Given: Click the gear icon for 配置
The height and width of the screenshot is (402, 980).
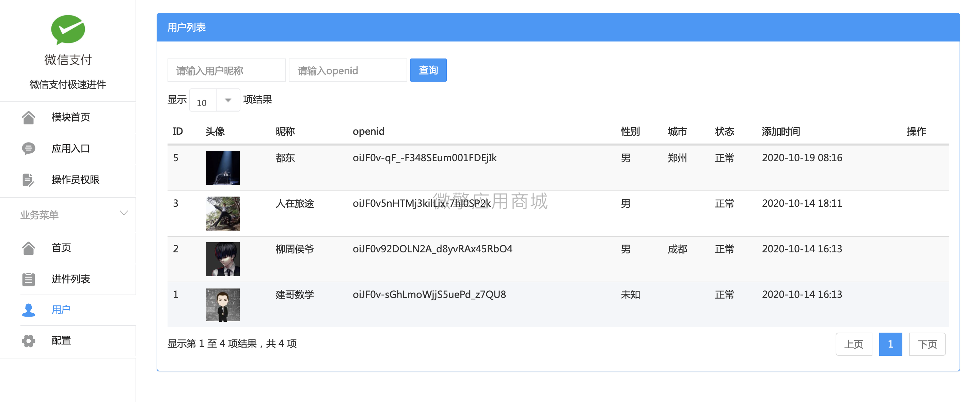Looking at the screenshot, I should [29, 341].
